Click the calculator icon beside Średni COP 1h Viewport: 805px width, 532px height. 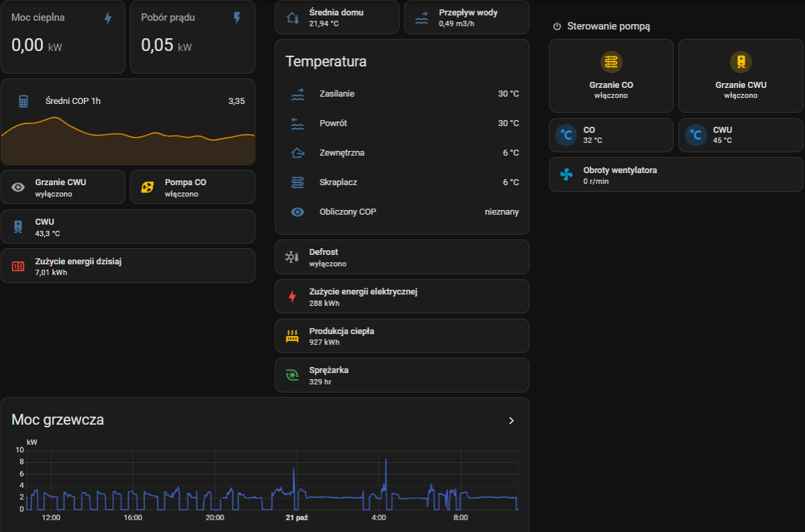[23, 101]
